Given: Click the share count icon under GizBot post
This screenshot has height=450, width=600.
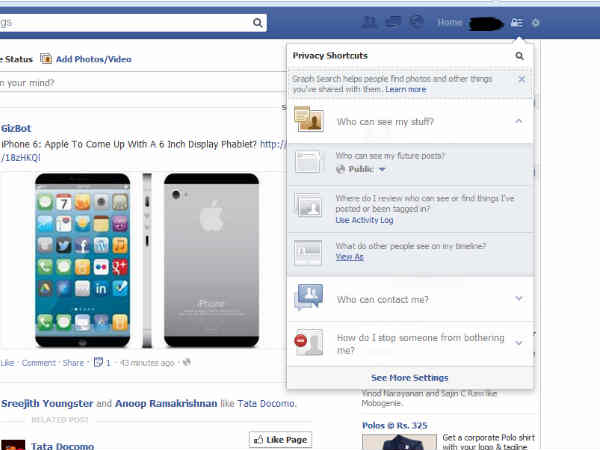Looking at the screenshot, I should 98,362.
